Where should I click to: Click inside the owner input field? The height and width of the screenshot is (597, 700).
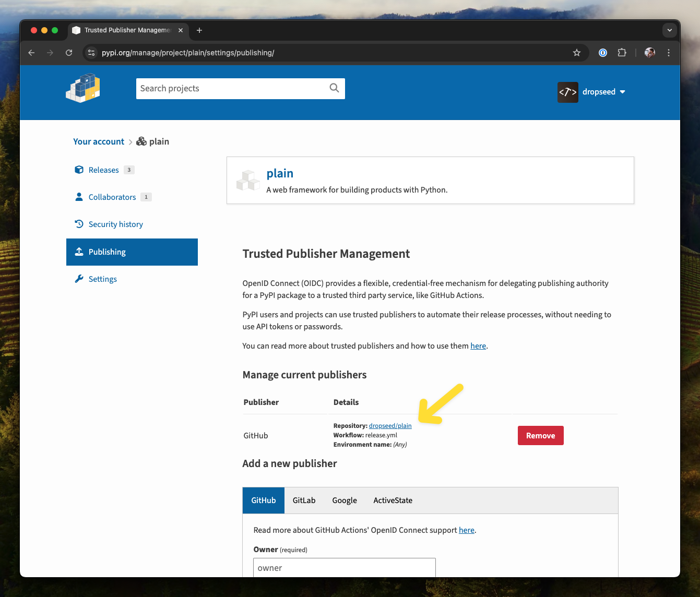tap(344, 568)
